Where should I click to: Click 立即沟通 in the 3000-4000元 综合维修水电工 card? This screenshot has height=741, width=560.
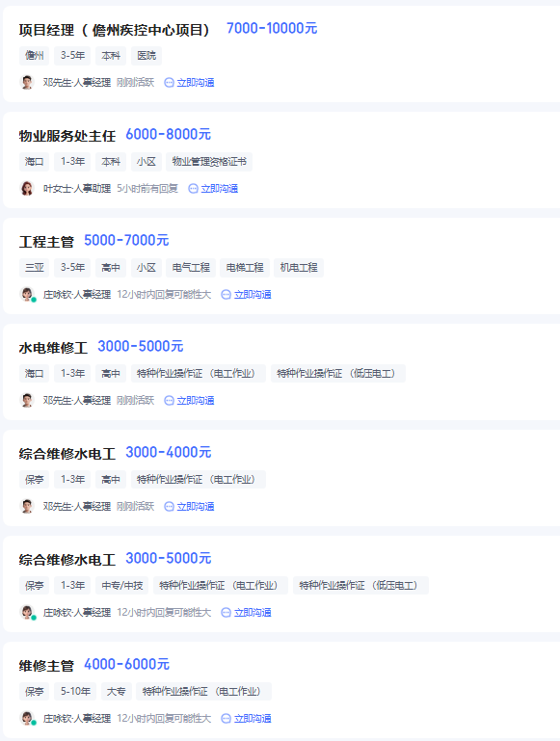(x=195, y=506)
